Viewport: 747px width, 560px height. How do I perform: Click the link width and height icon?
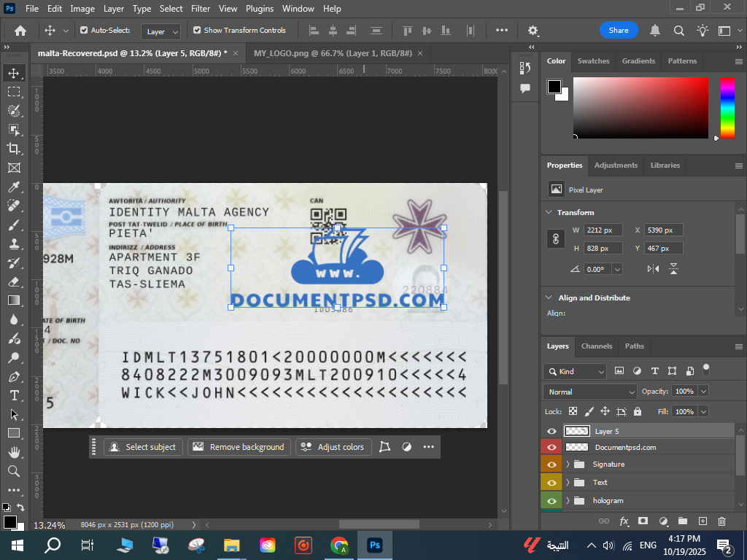pos(555,239)
